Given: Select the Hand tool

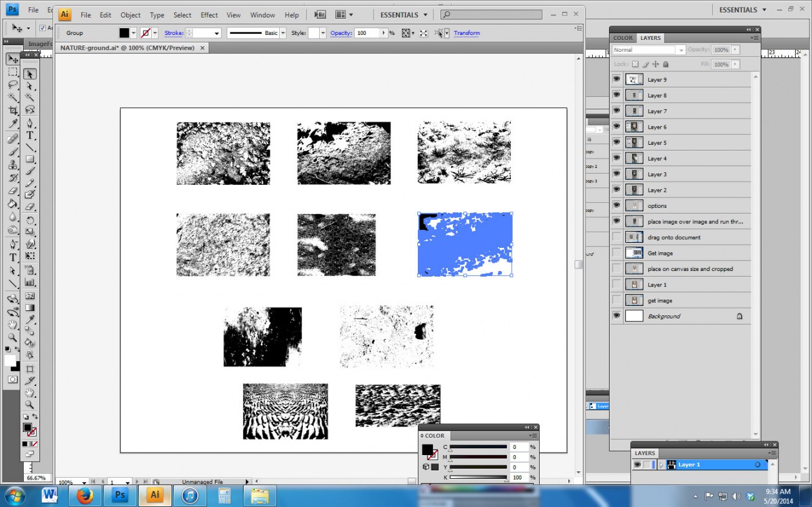Looking at the screenshot, I should [12, 325].
